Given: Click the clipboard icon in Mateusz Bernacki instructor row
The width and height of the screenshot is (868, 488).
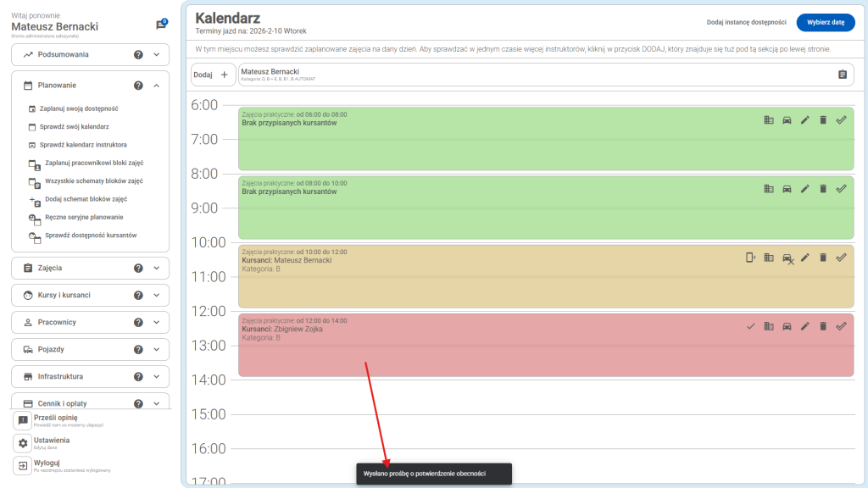Looking at the screenshot, I should point(842,75).
